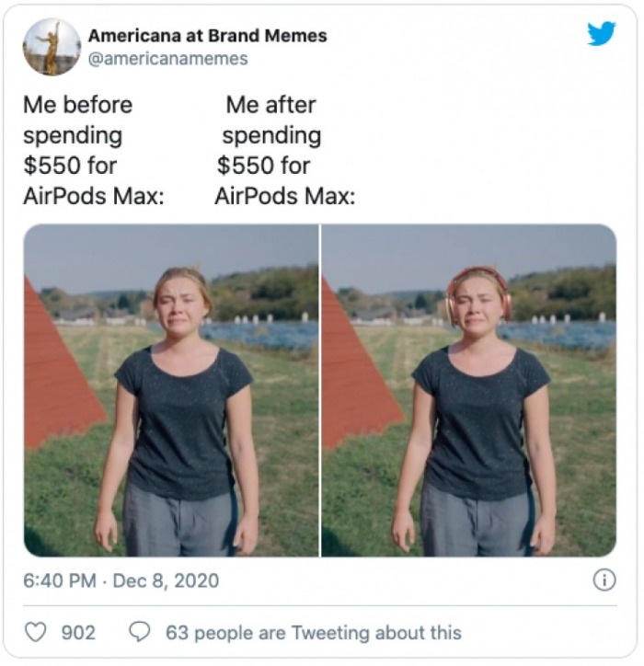This screenshot has width=644, height=666.
Task: Visit the @americanamemes handle link
Action: (x=167, y=58)
